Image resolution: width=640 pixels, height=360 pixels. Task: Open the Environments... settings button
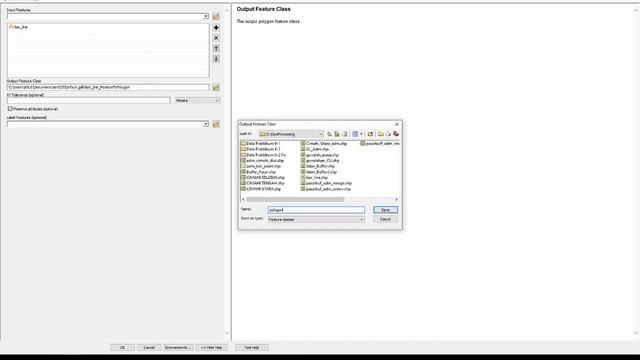178,348
